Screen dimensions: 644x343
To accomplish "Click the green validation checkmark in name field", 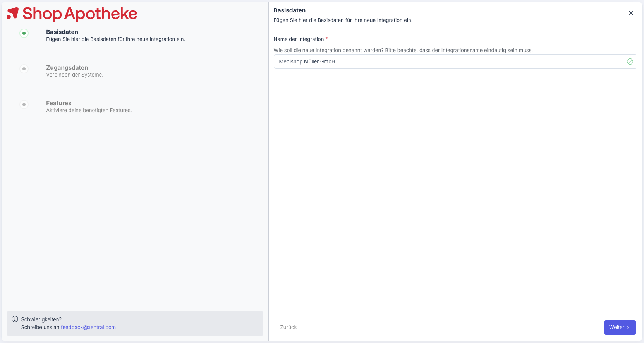I will pos(630,61).
